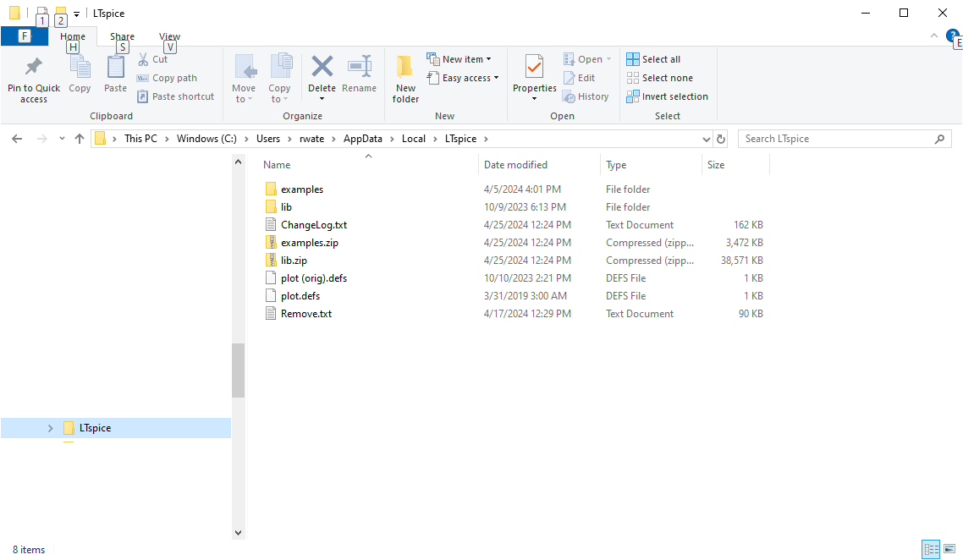The height and width of the screenshot is (560, 963).
Task: Click the Copy ribbon button
Action: [80, 74]
